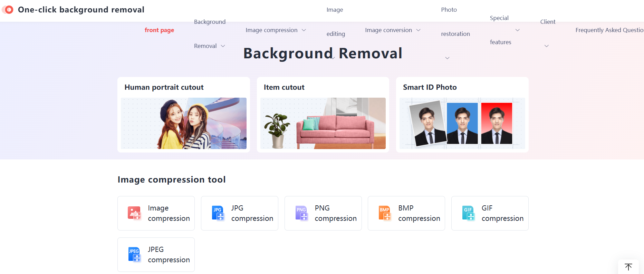Click the red site logo icon

tap(8, 10)
